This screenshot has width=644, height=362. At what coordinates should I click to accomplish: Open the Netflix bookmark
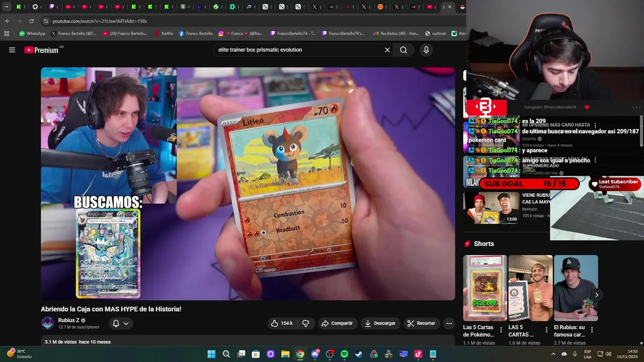coord(164,34)
